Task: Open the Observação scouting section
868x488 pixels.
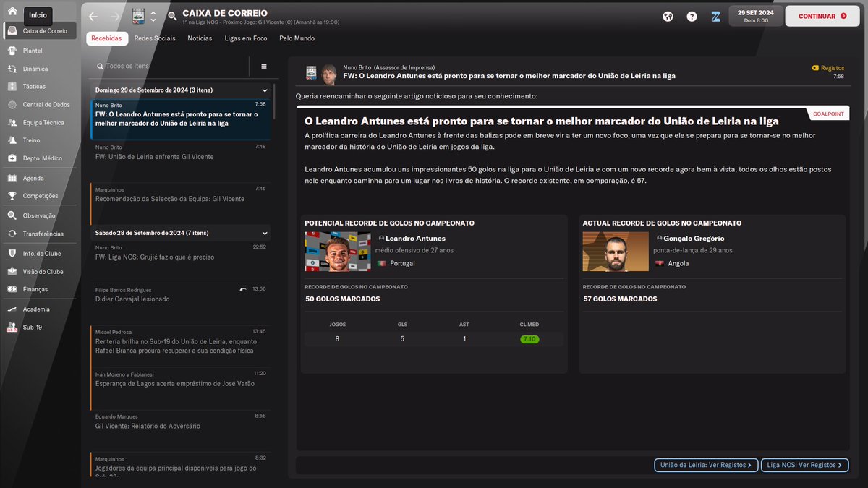Action: [40, 215]
